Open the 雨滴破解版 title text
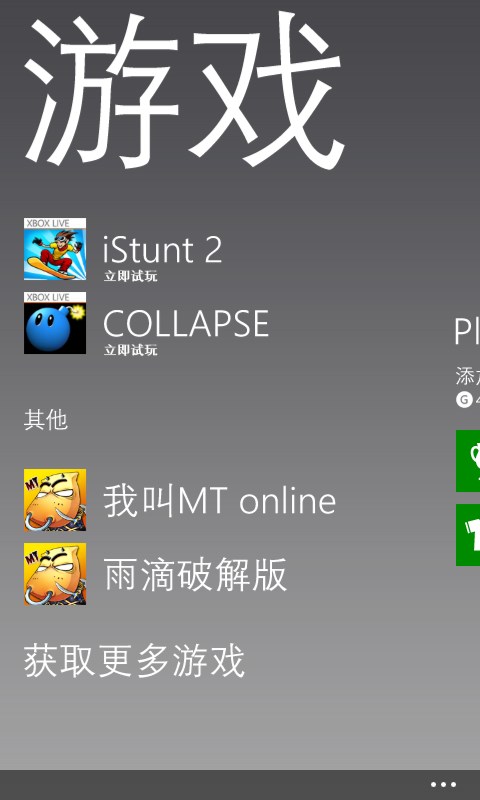Viewport: 480px width, 800px height. pyautogui.click(x=195, y=574)
